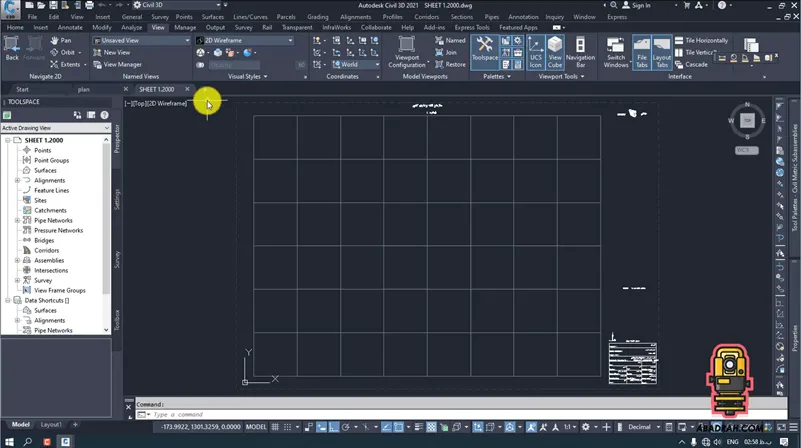Screen dimensions: 801x448
Task: Click Sign In link in title bar
Action: [x=640, y=5]
